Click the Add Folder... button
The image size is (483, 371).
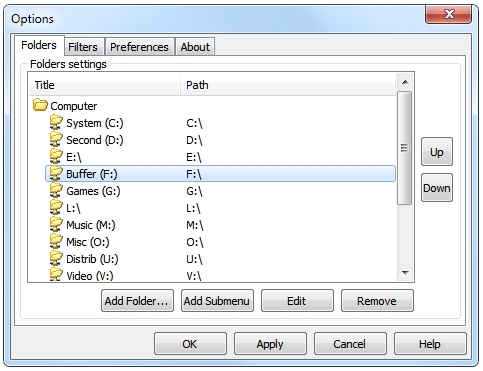click(x=137, y=301)
